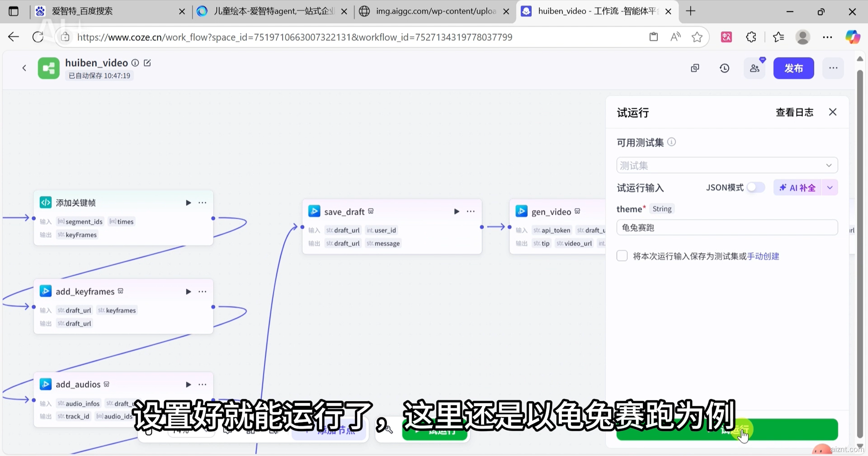Click the site info lock icon
Image resolution: width=868 pixels, height=456 pixels.
click(65, 37)
